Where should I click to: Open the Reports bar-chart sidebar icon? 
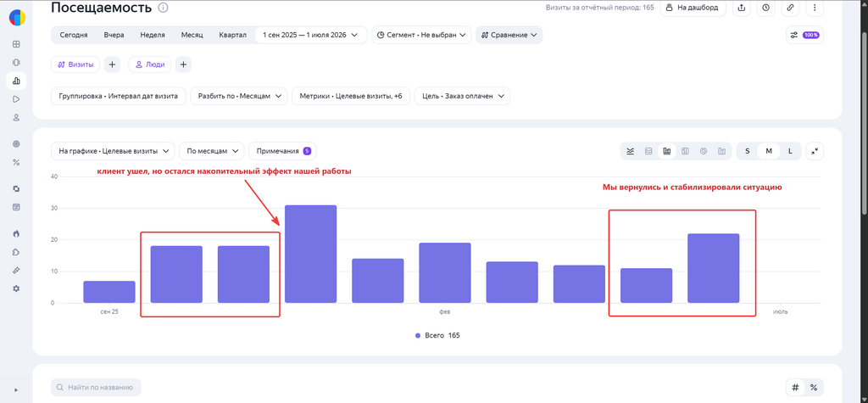(x=16, y=81)
